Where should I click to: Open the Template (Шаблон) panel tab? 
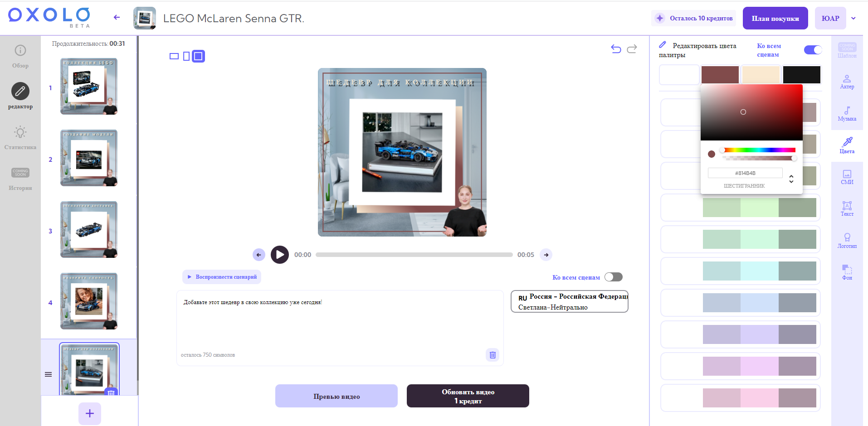click(x=847, y=50)
